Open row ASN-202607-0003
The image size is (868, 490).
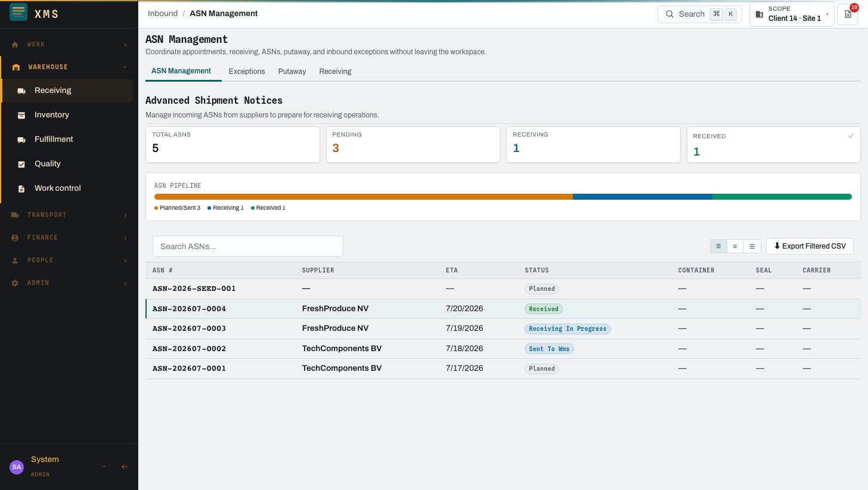503,328
